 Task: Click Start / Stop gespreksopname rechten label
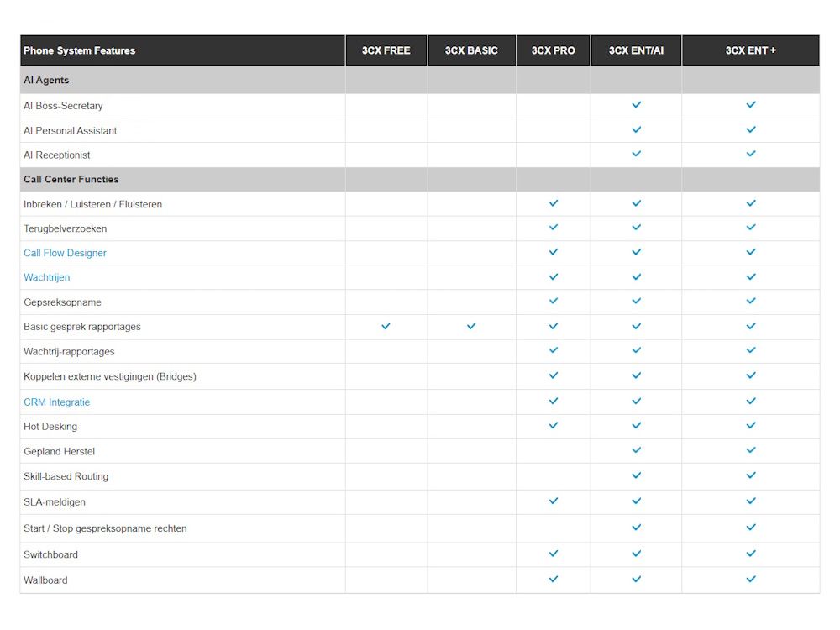pyautogui.click(x=106, y=528)
